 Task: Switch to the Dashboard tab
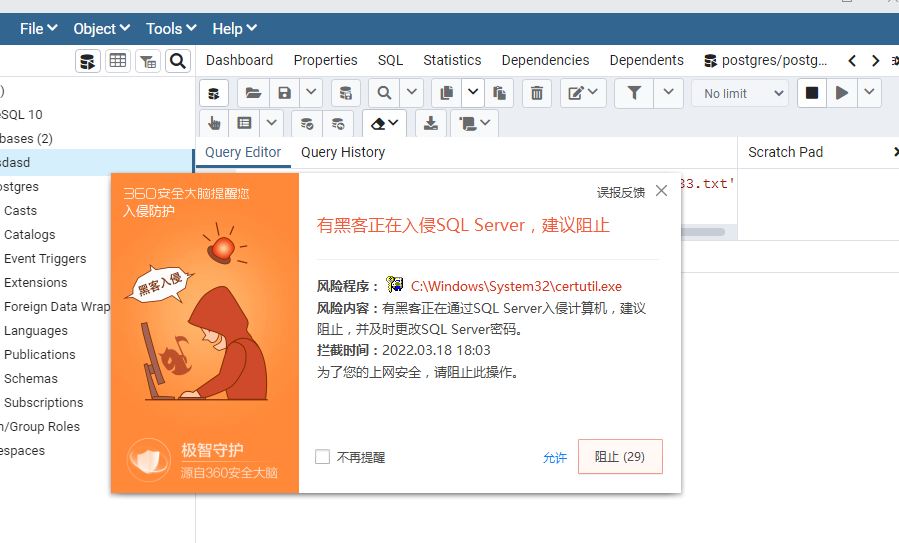point(240,60)
